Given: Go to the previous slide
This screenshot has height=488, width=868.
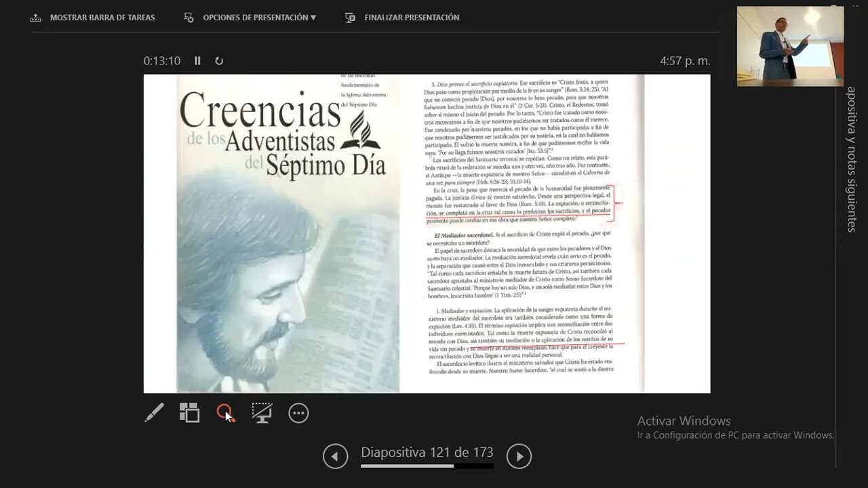Looking at the screenshot, I should click(335, 456).
